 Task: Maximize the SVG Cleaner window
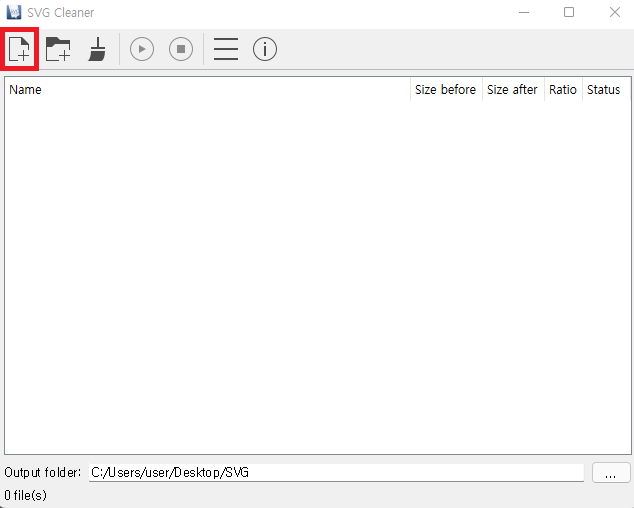point(569,12)
